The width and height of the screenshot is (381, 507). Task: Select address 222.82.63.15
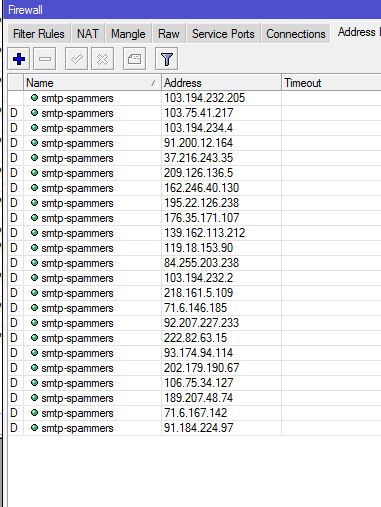195,338
